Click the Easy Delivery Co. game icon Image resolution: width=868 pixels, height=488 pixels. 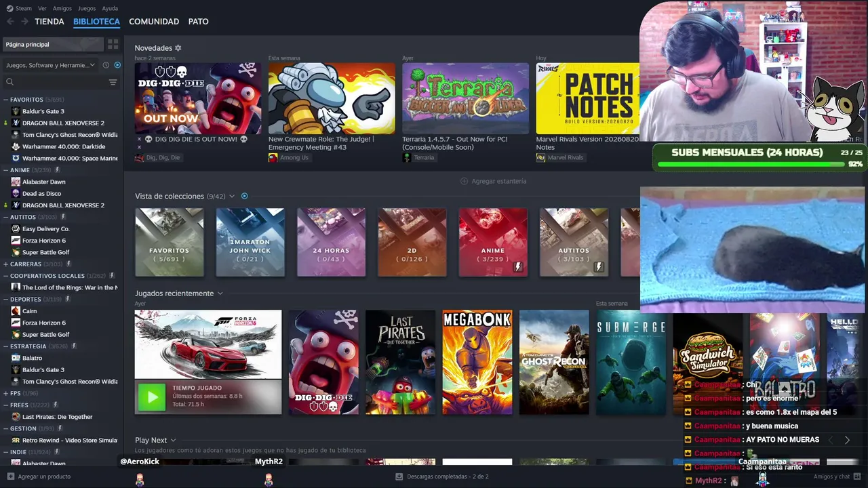pyautogui.click(x=16, y=228)
